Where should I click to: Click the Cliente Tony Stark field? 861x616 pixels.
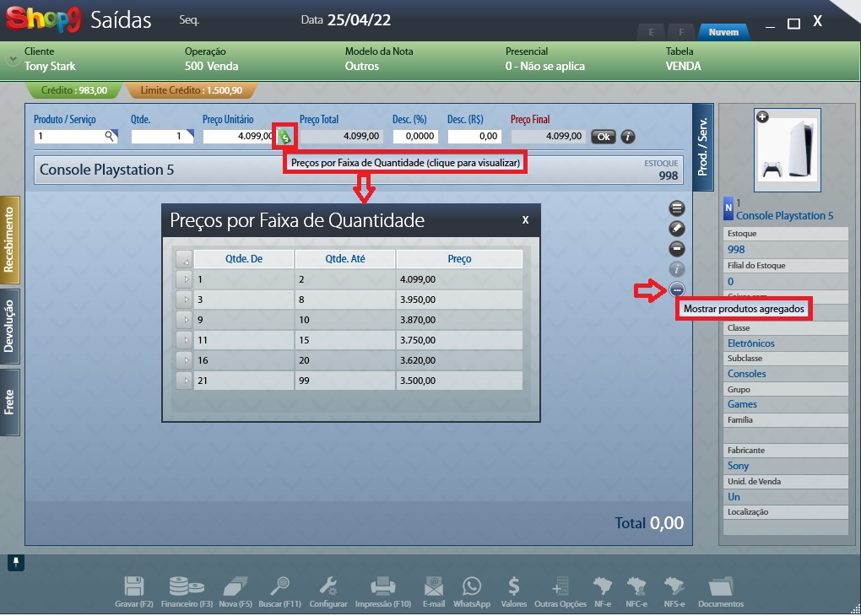coord(50,59)
